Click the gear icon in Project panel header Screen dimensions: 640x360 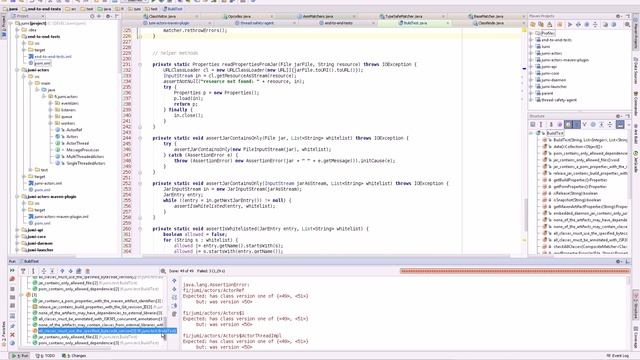(108, 16)
